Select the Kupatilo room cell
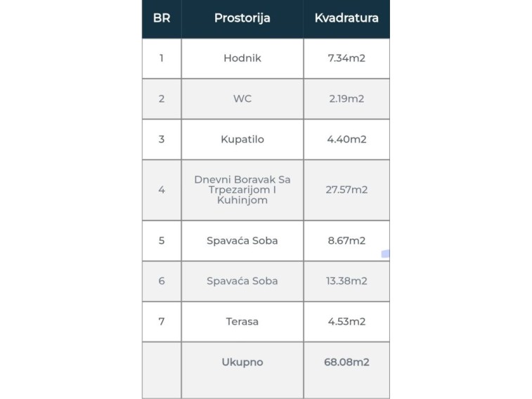The height and width of the screenshot is (399, 532). click(x=242, y=139)
